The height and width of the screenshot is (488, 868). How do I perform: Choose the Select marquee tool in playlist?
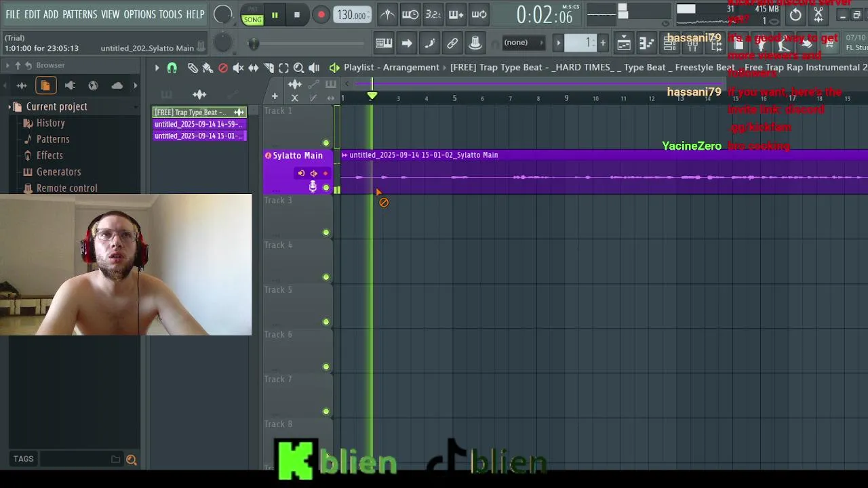point(283,68)
